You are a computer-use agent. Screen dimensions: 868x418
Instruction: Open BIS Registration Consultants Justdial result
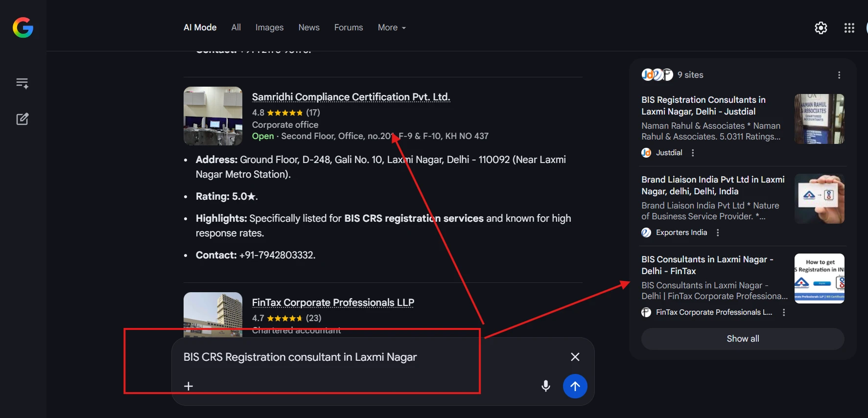point(704,106)
